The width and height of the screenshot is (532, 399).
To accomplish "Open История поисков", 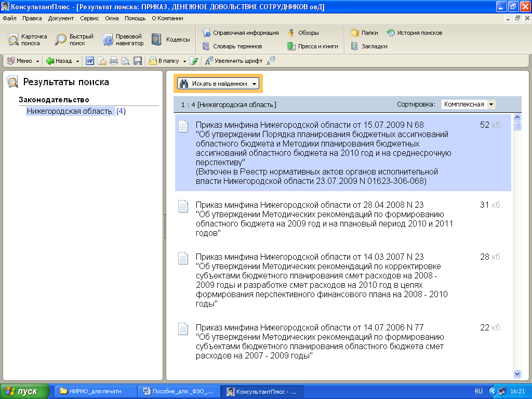I will click(414, 33).
